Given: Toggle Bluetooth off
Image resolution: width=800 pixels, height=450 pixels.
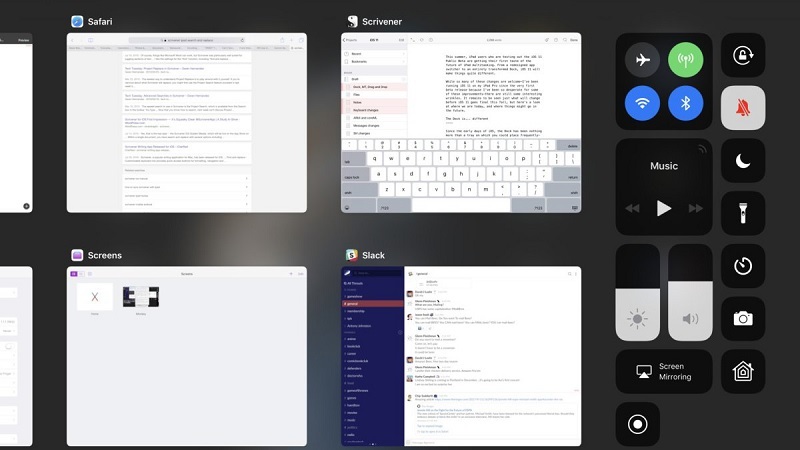Looking at the screenshot, I should click(x=686, y=103).
